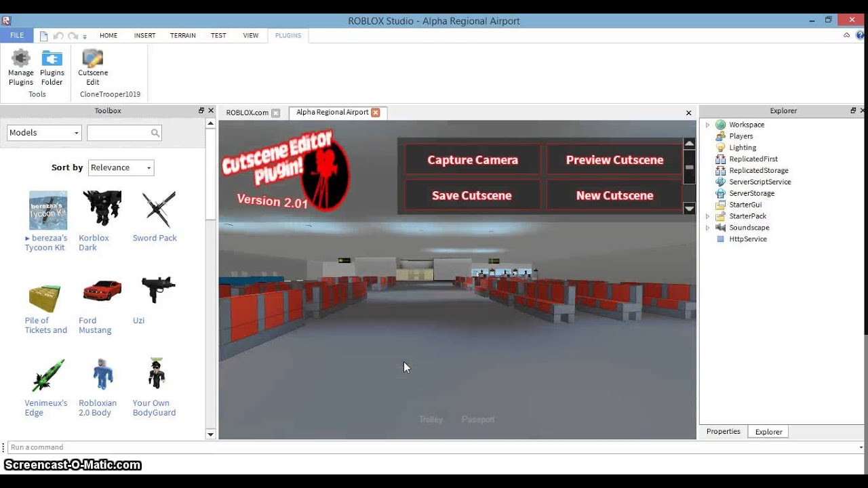Select the ReplicatedFirst icon

(721, 159)
